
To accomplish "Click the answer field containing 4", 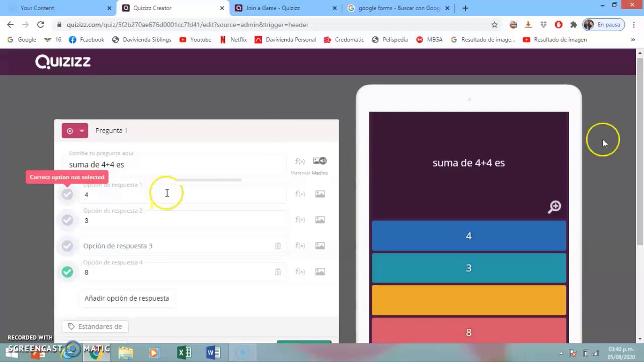I will coord(183,195).
